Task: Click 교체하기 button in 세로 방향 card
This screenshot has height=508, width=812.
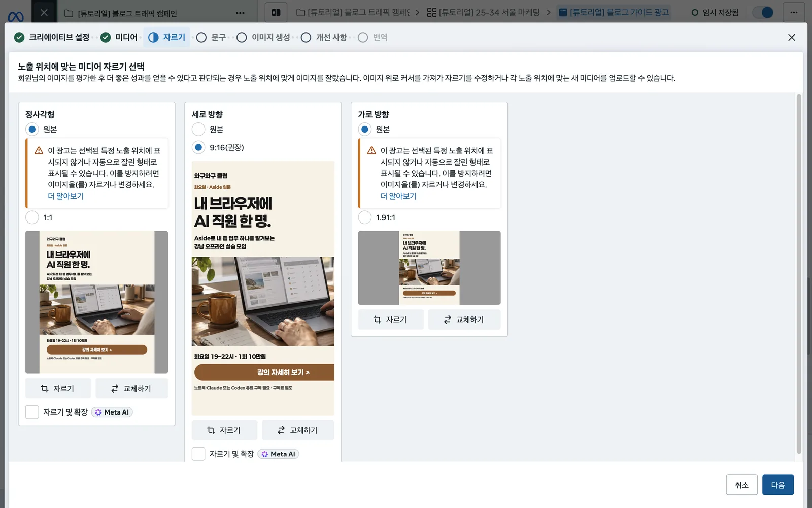Action: click(298, 430)
